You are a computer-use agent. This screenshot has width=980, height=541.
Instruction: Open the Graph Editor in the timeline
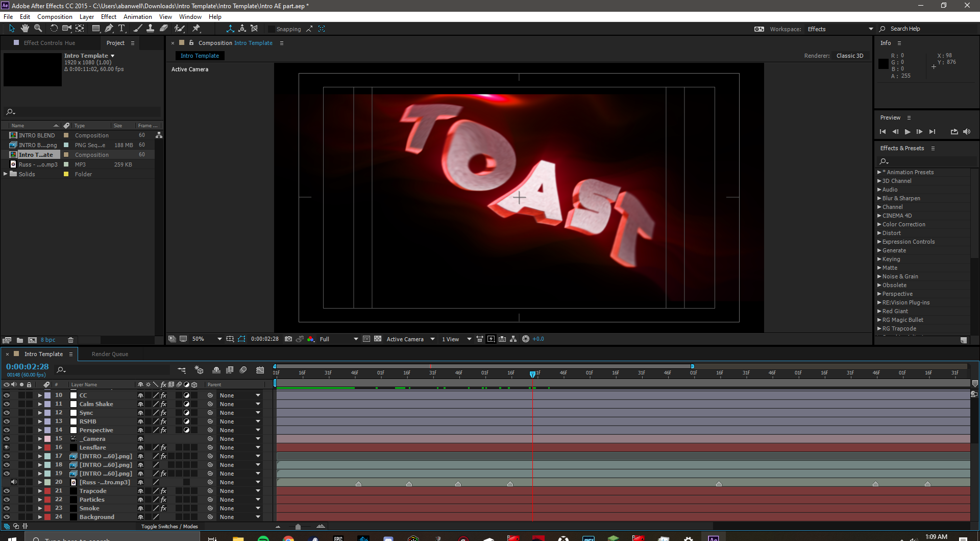(x=260, y=370)
